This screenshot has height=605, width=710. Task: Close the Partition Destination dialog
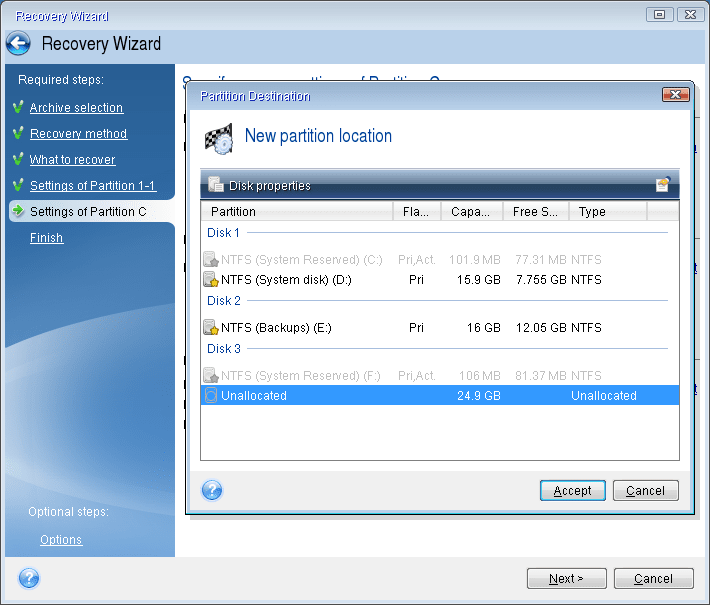(x=675, y=96)
